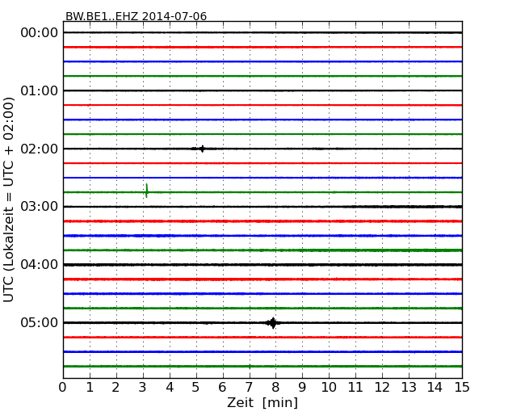Click the 'Zeit [min]' x-axis label
525x420 pixels.
click(262, 402)
